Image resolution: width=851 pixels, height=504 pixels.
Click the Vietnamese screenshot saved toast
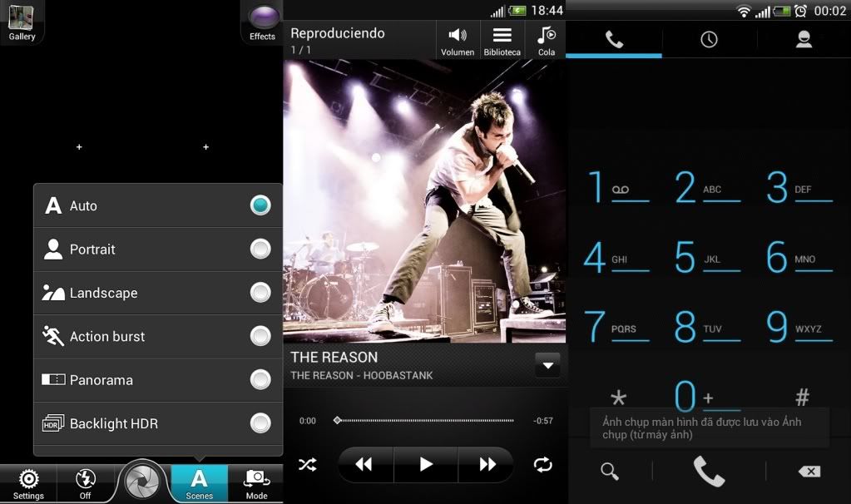pyautogui.click(x=710, y=427)
